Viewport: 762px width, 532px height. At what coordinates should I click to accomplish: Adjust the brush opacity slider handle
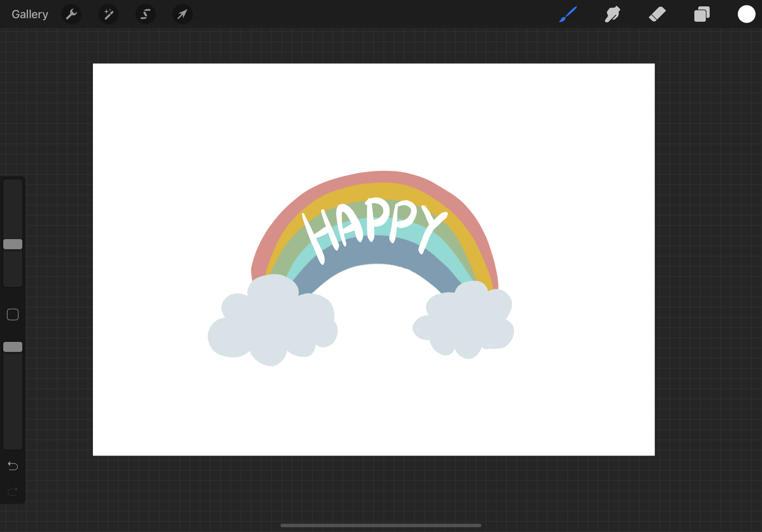click(x=13, y=347)
